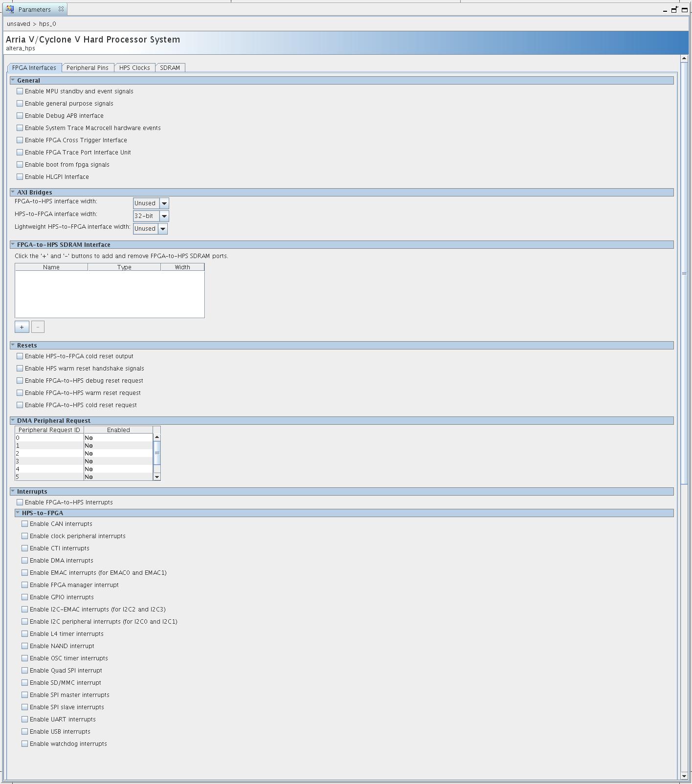Screen dimensions: 692x784
Task: Enable SPI slave interrupts
Action: (x=25, y=707)
